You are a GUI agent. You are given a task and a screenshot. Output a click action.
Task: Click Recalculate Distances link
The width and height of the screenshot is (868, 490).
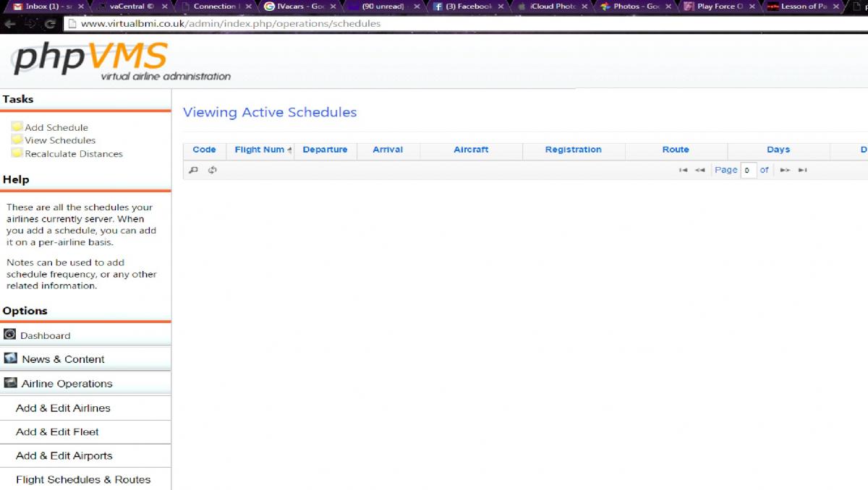coord(73,153)
